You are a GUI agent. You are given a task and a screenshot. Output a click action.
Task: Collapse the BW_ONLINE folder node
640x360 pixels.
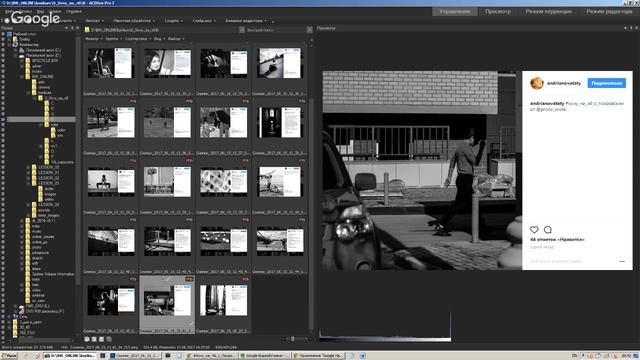point(22,76)
